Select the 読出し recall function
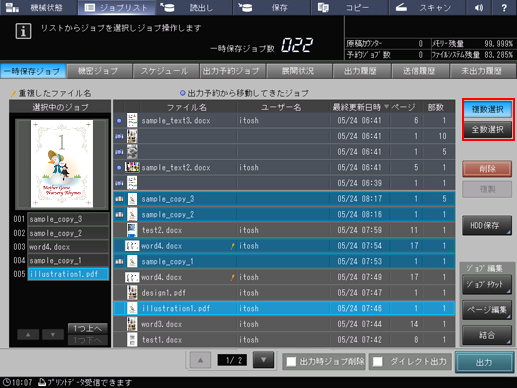The width and height of the screenshot is (517, 388). [194, 8]
